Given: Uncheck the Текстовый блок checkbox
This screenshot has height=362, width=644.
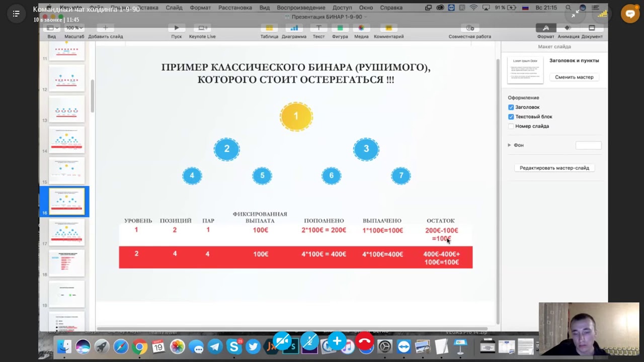Looking at the screenshot, I should (511, 117).
